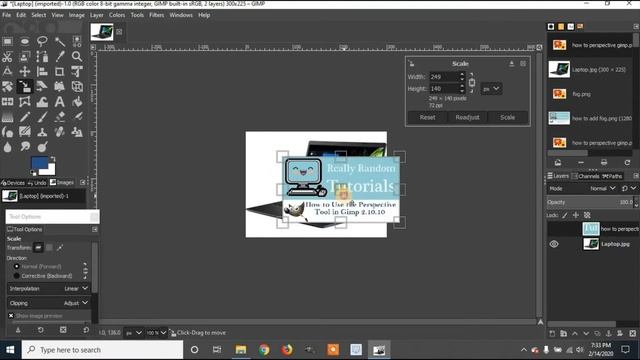Click the blue foreground color swatch
The image size is (640, 360).
pos(39,162)
